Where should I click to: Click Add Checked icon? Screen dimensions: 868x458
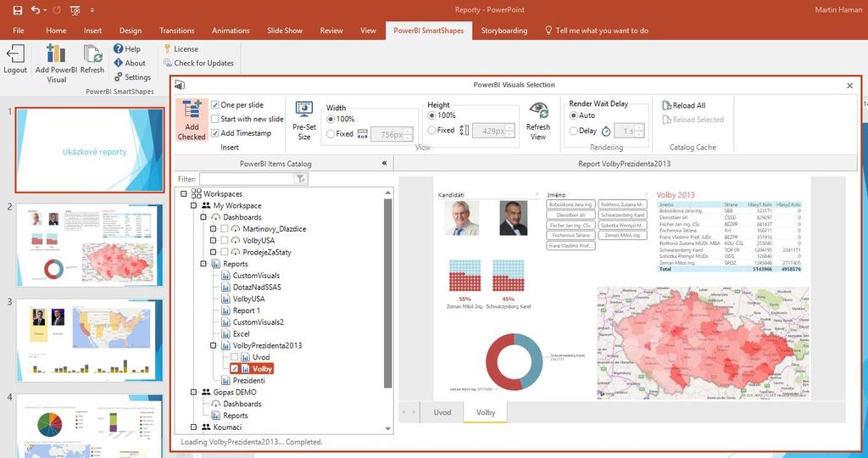[192, 109]
